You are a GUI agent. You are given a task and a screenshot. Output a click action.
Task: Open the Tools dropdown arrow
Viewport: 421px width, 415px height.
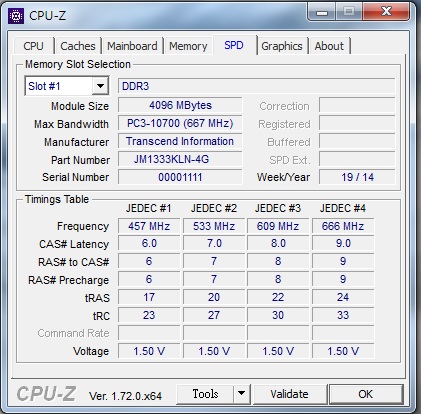[242, 394]
